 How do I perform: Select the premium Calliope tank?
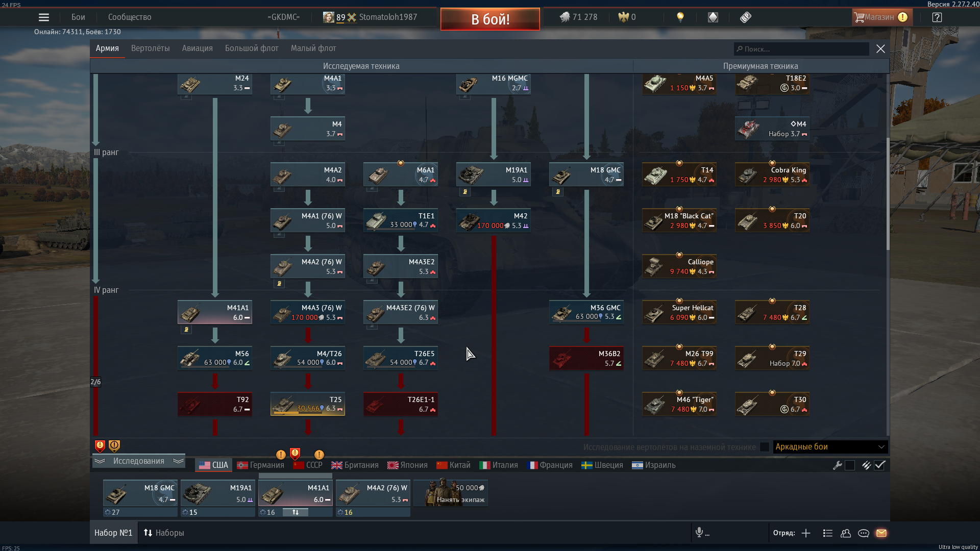(679, 267)
